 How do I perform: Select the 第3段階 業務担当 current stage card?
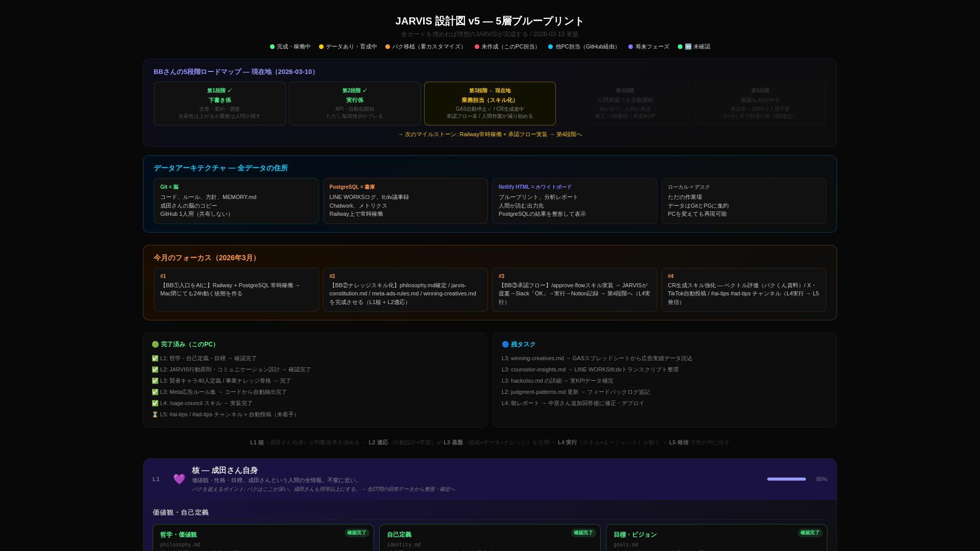click(x=490, y=104)
